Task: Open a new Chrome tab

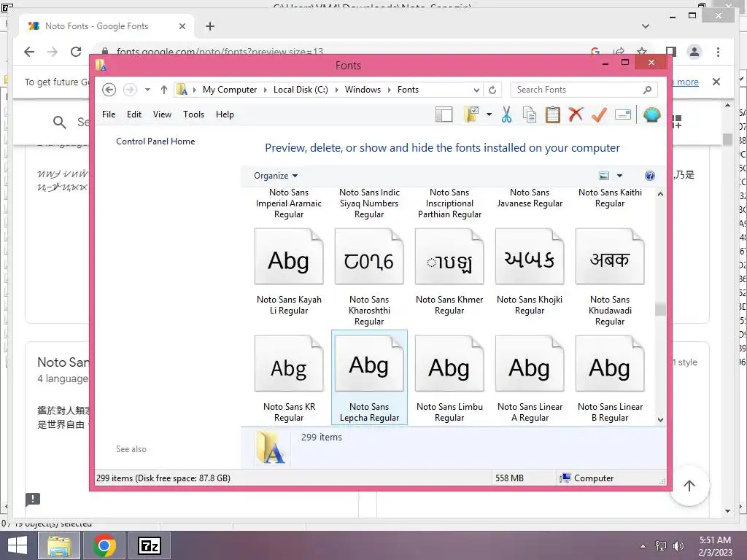Action: tap(210, 26)
